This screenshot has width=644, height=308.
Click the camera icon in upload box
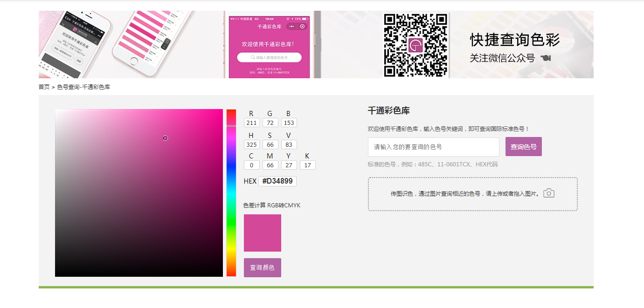[549, 193]
